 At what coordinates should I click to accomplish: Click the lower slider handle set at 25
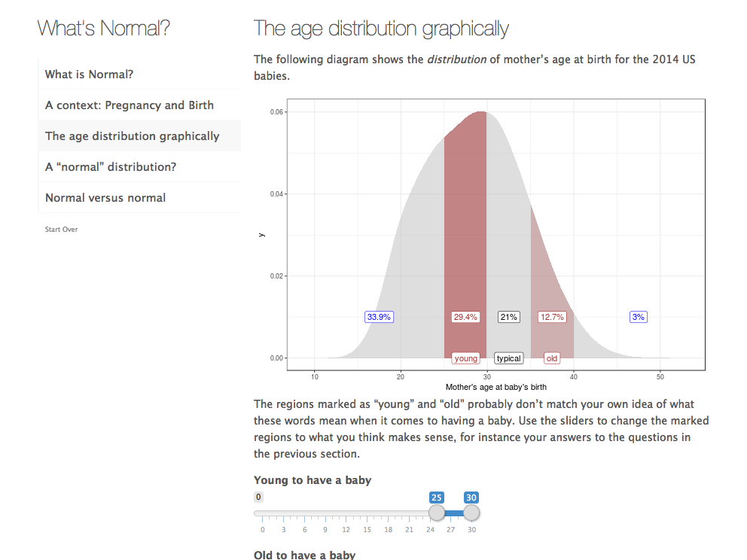click(x=437, y=513)
